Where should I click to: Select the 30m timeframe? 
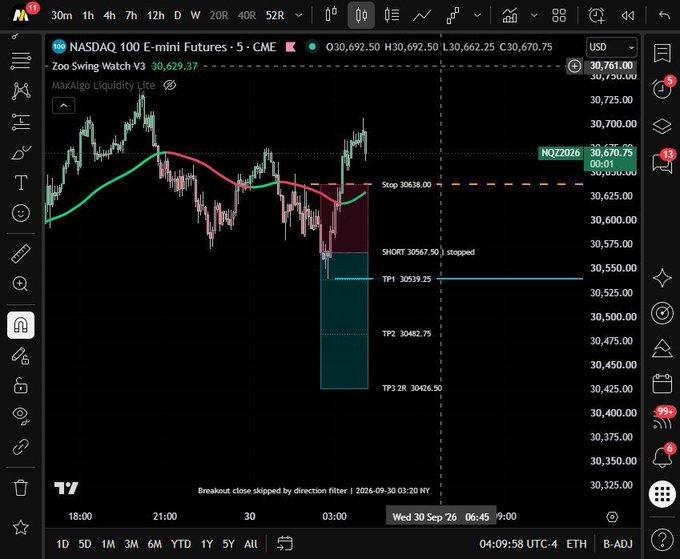point(61,16)
